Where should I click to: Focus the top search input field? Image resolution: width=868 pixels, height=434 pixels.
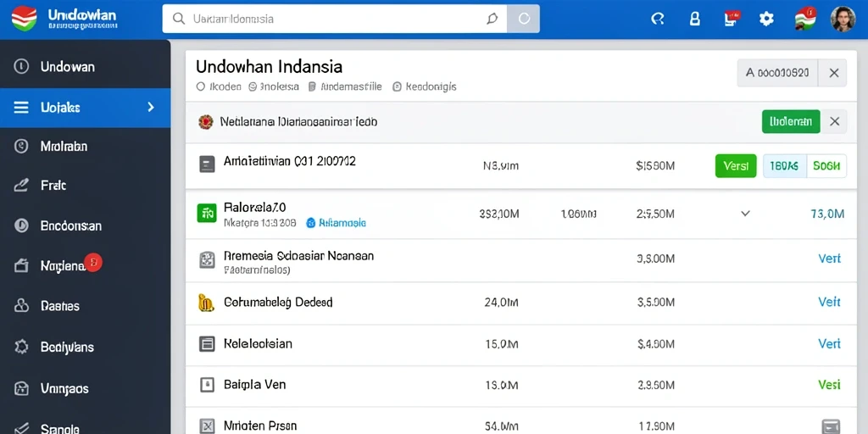[x=334, y=19]
